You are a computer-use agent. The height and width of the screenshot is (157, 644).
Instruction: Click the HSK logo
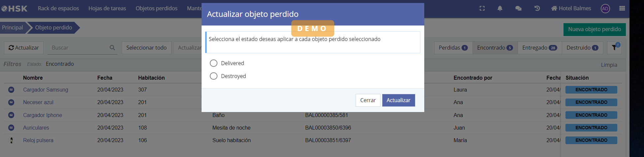pyautogui.click(x=15, y=9)
